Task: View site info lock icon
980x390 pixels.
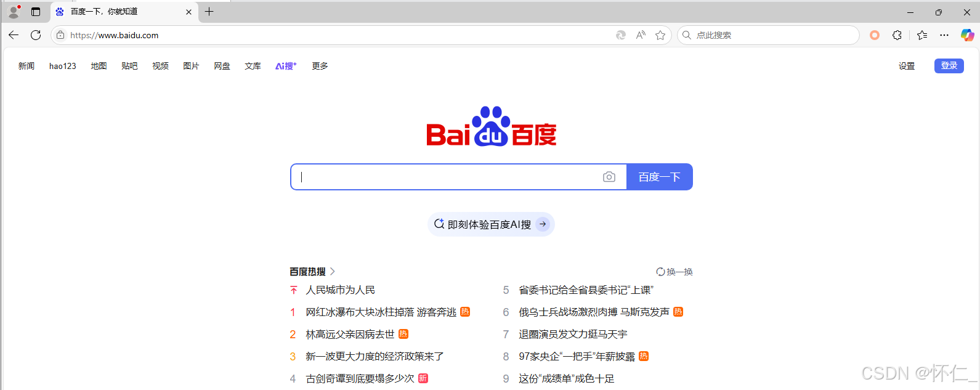Action: click(60, 35)
